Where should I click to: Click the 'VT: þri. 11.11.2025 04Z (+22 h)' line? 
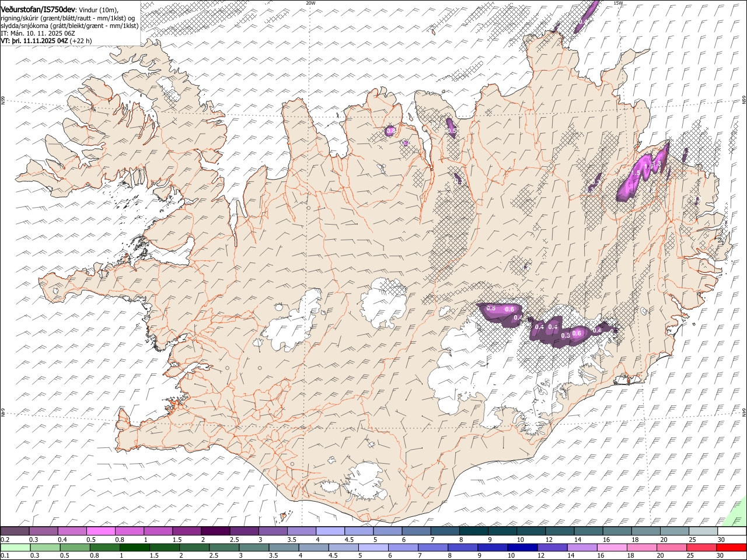46,41
